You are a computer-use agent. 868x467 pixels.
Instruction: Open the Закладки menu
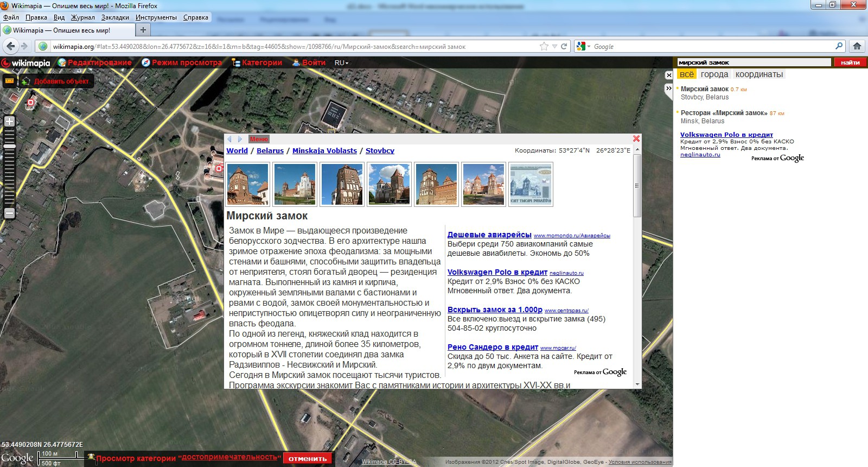(115, 17)
